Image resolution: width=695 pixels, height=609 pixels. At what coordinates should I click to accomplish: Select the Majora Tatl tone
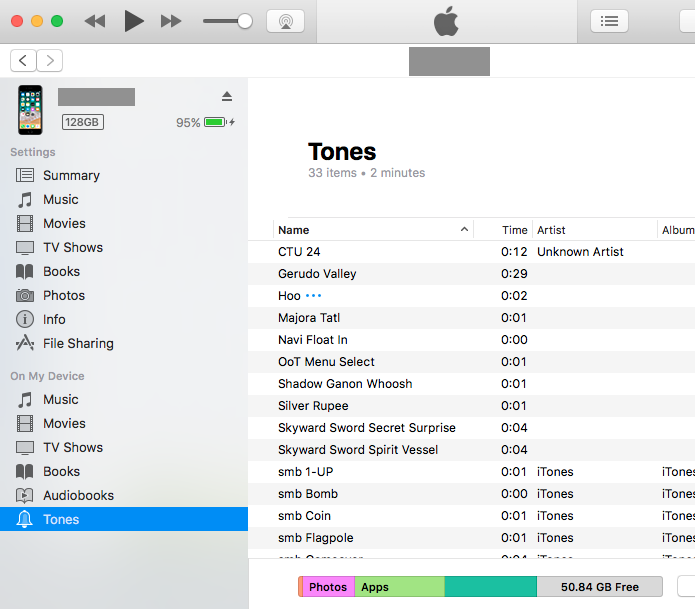[471, 318]
